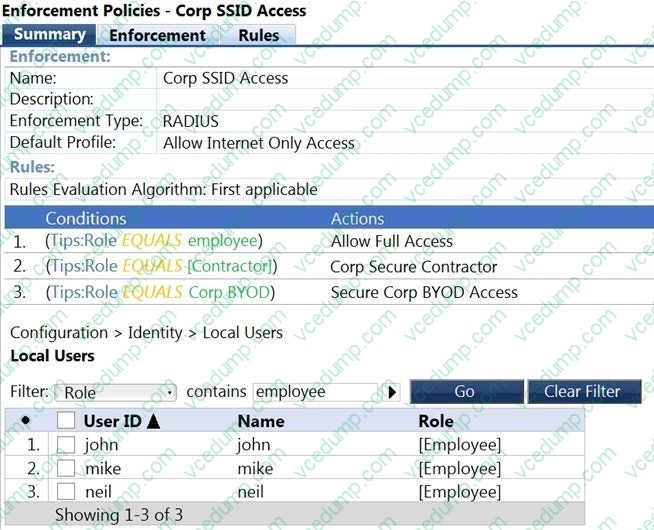
Task: Check the box for user mike
Action: click(66, 468)
